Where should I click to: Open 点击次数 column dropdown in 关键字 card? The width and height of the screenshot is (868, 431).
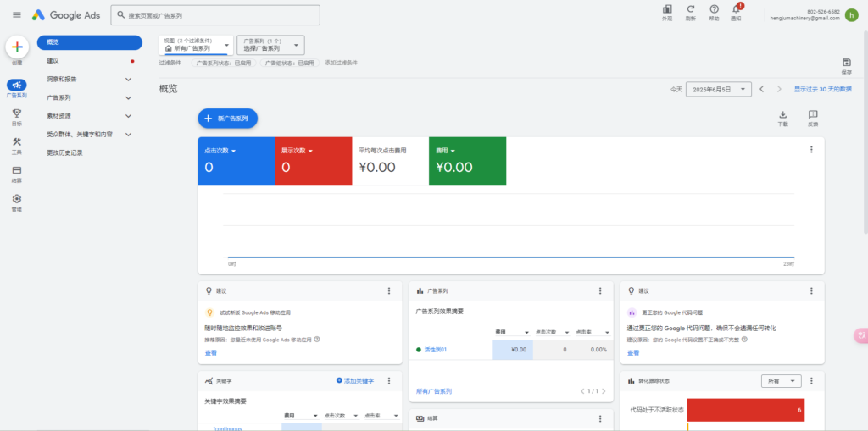342,416
